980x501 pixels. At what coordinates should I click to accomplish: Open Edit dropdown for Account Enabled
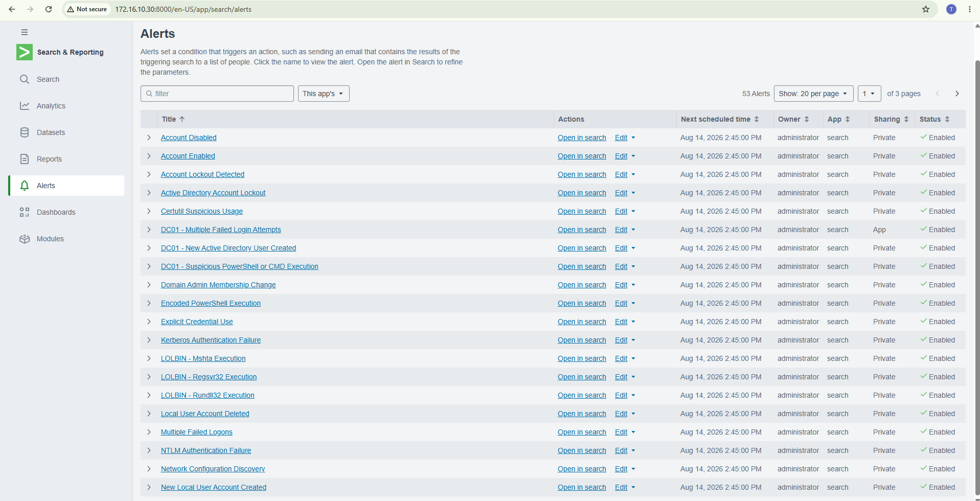point(625,156)
